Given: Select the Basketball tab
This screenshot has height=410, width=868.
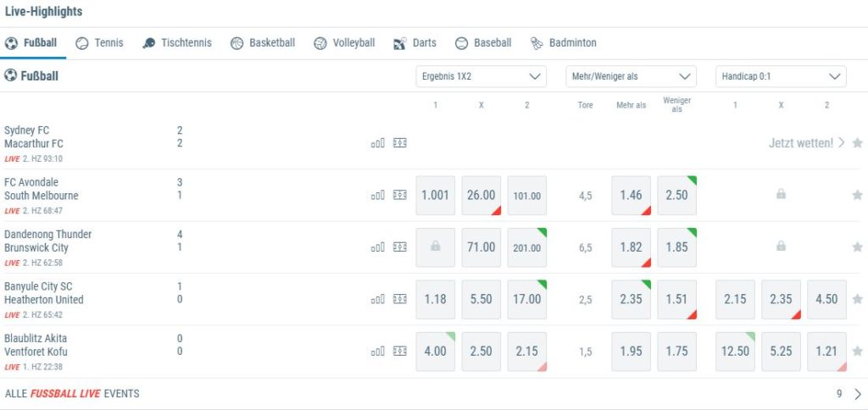Looking at the screenshot, I should pos(263,42).
